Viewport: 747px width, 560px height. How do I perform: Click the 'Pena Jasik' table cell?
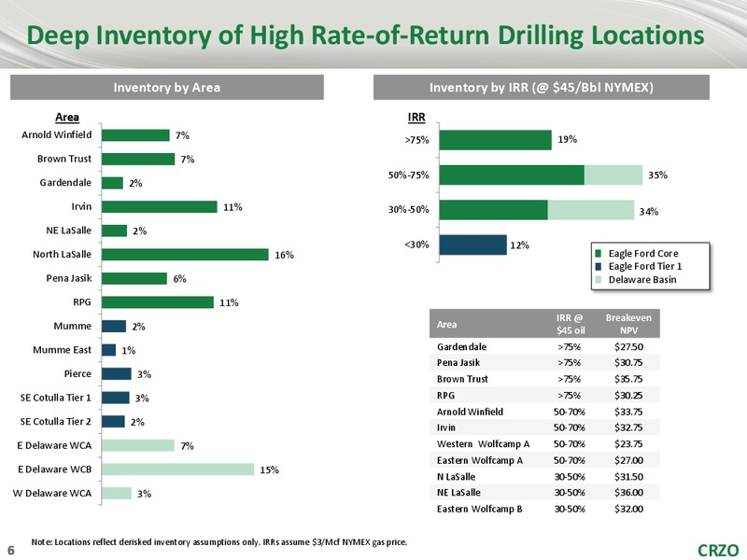coord(458,362)
